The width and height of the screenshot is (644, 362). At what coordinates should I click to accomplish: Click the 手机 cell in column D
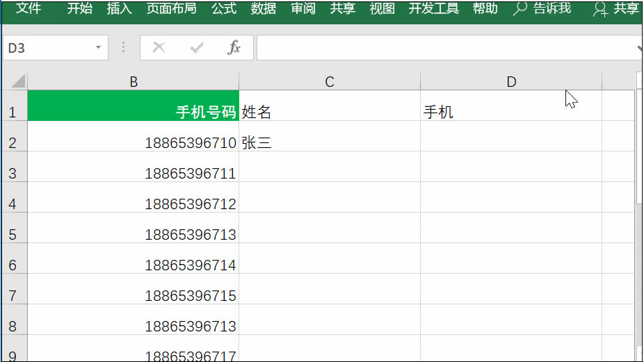tap(511, 106)
